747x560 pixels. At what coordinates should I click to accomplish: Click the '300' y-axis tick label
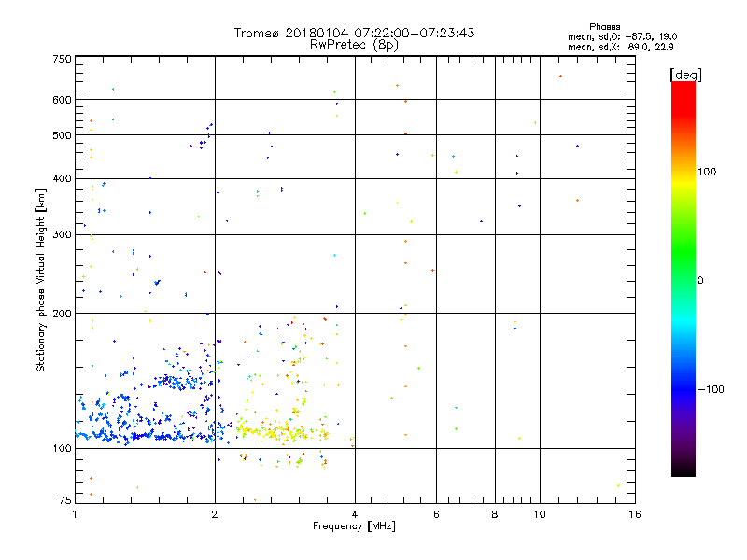62,235
